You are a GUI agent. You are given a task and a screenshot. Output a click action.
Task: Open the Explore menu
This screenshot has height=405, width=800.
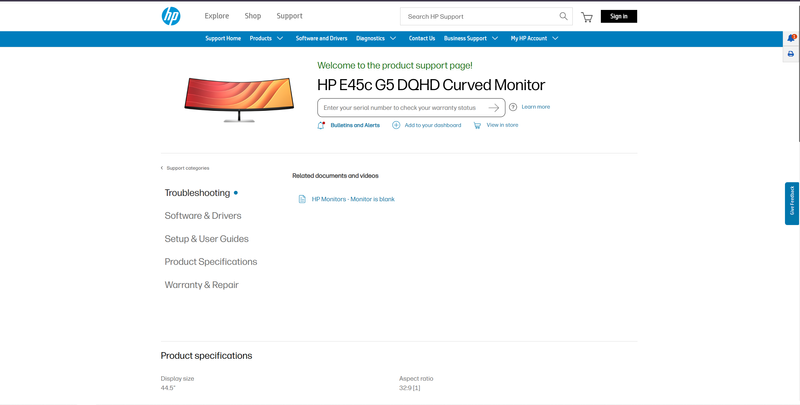[217, 16]
